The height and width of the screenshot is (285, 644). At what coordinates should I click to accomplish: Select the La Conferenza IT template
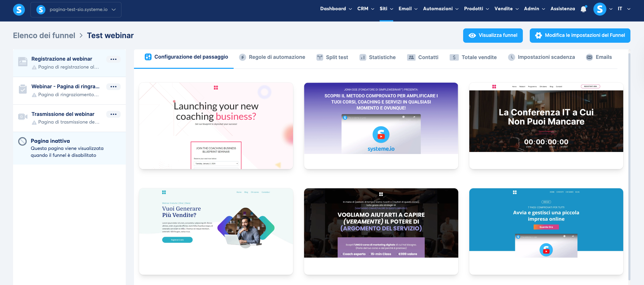coord(546,125)
